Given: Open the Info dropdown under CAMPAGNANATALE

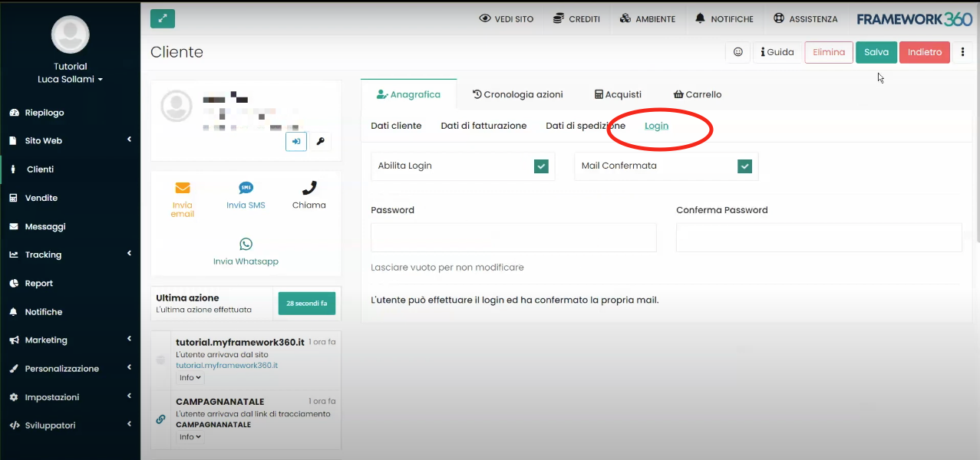Looking at the screenshot, I should pyautogui.click(x=190, y=436).
